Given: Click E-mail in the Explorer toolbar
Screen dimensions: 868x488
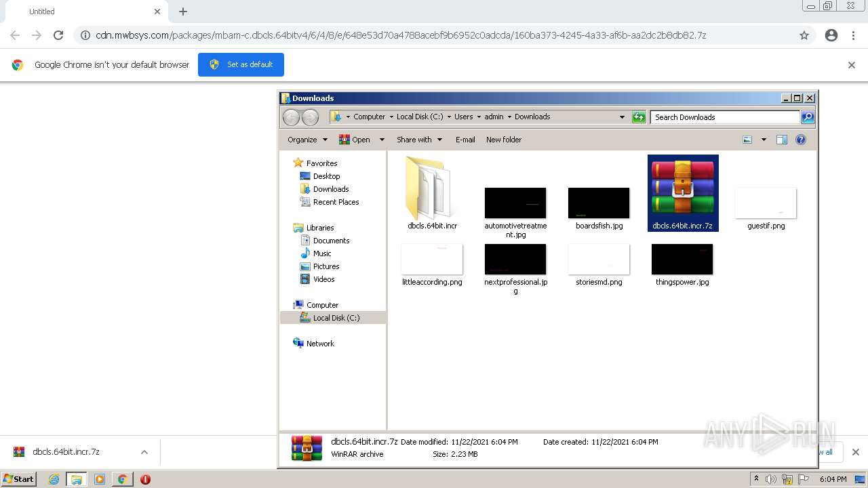Looking at the screenshot, I should [x=465, y=140].
